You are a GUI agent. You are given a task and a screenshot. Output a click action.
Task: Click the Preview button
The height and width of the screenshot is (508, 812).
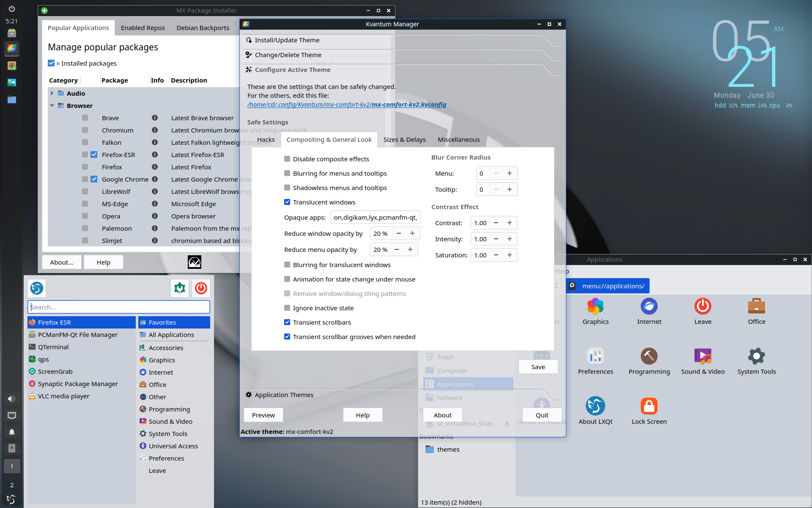(263, 415)
